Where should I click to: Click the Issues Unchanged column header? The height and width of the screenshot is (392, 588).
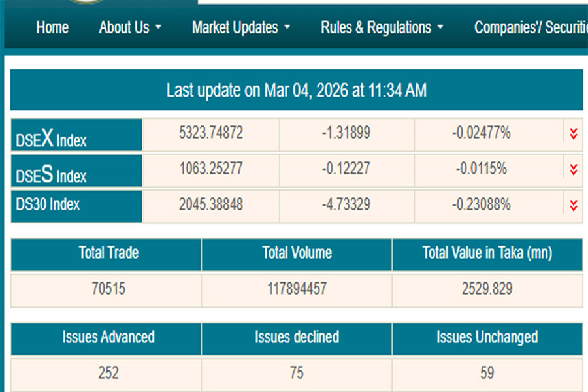tap(487, 337)
